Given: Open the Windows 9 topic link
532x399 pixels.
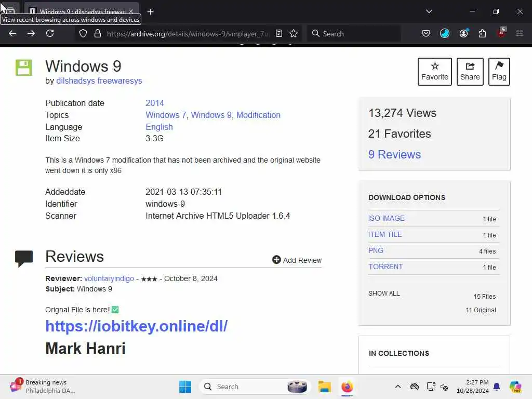Looking at the screenshot, I should (211, 115).
